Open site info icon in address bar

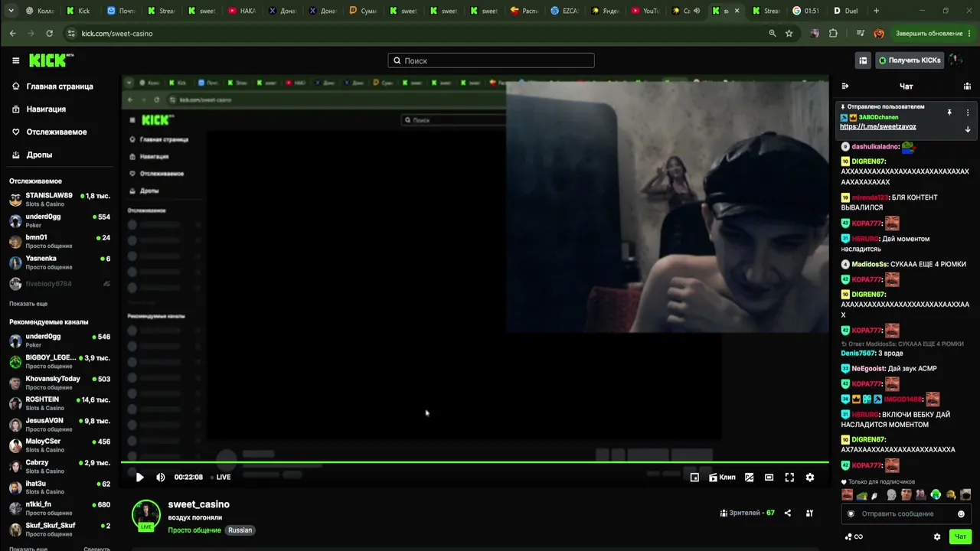(71, 34)
